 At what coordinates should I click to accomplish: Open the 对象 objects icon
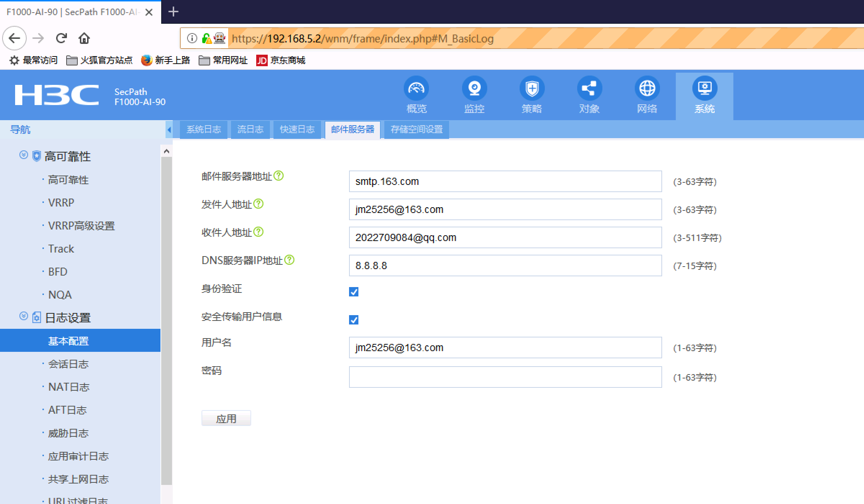589,88
